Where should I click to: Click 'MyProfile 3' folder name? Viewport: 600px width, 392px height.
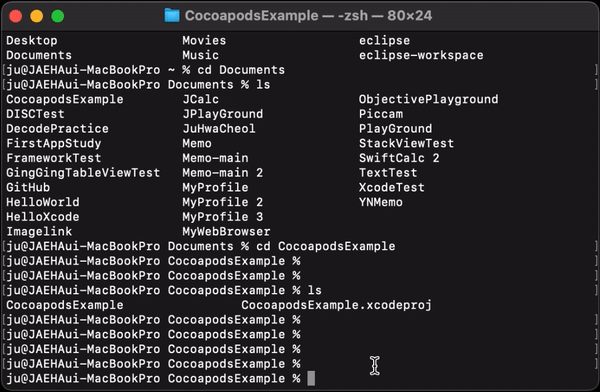[223, 217]
